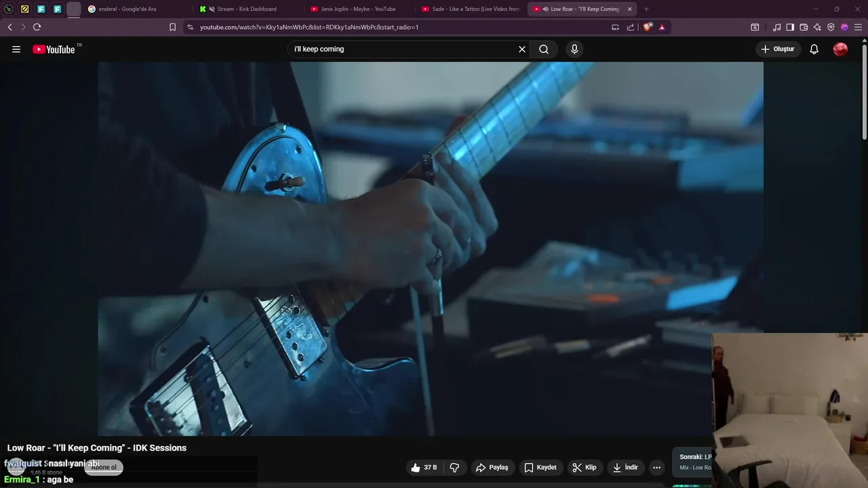Open first pinned tab with green circle
This screenshot has height=488, width=868.
pyautogui.click(x=8, y=9)
